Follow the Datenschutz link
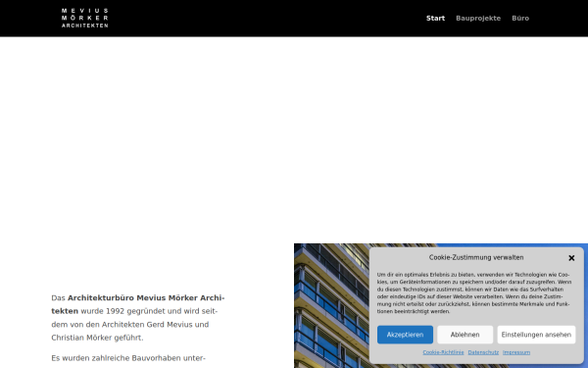Screen dimensions: 588x368 pyautogui.click(x=483, y=352)
